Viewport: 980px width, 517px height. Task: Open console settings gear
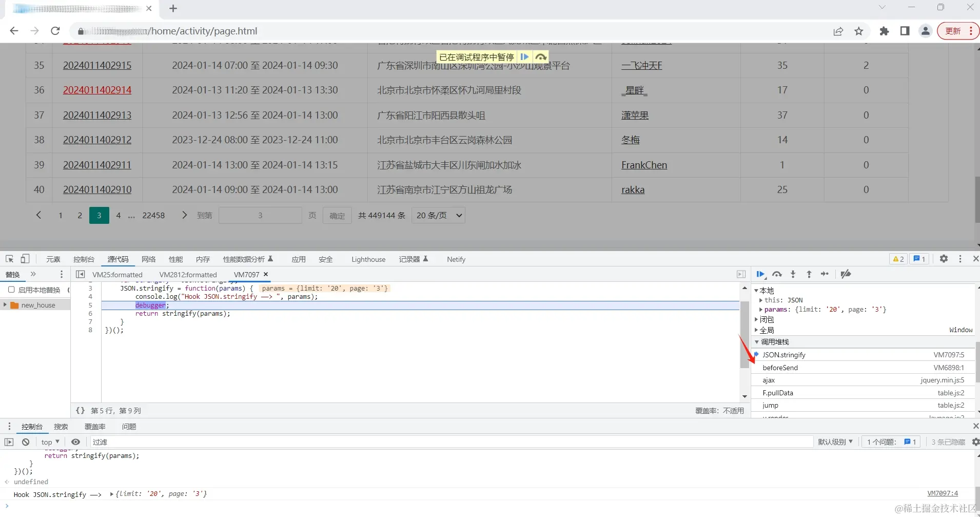(975, 442)
